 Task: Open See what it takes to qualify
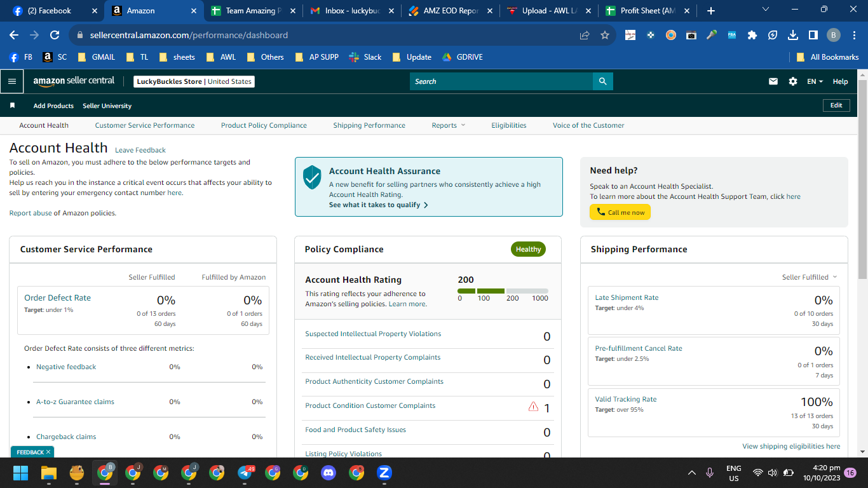tap(379, 205)
